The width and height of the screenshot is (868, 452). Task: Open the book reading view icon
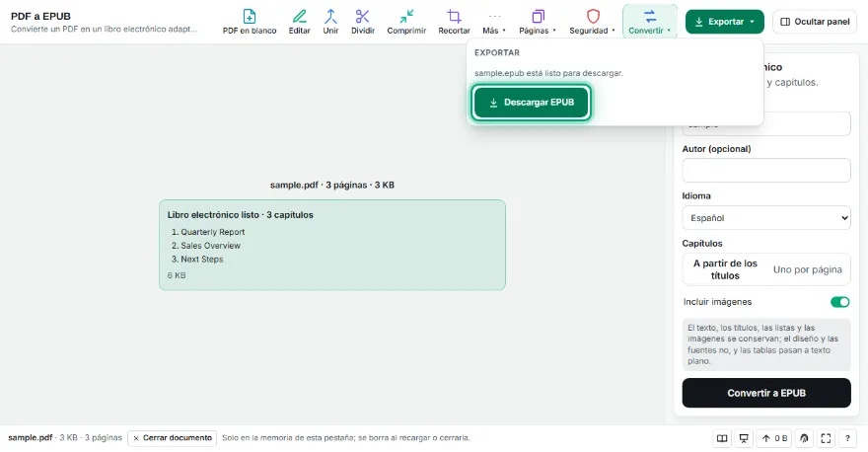point(722,439)
